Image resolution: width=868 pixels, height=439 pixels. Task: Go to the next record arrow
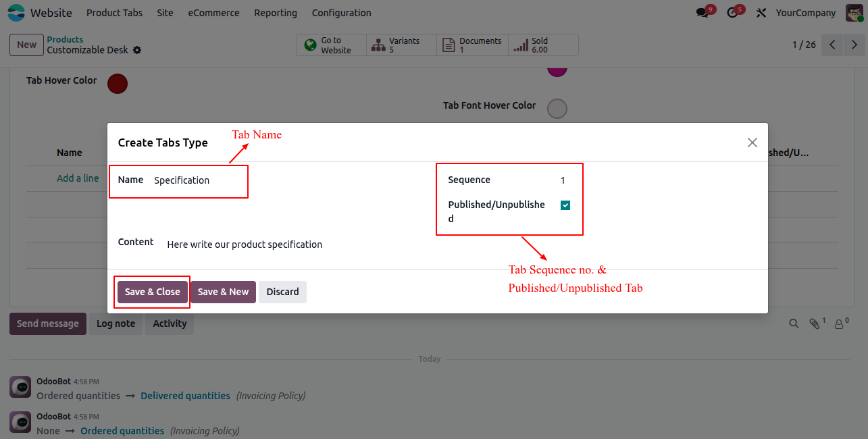854,45
